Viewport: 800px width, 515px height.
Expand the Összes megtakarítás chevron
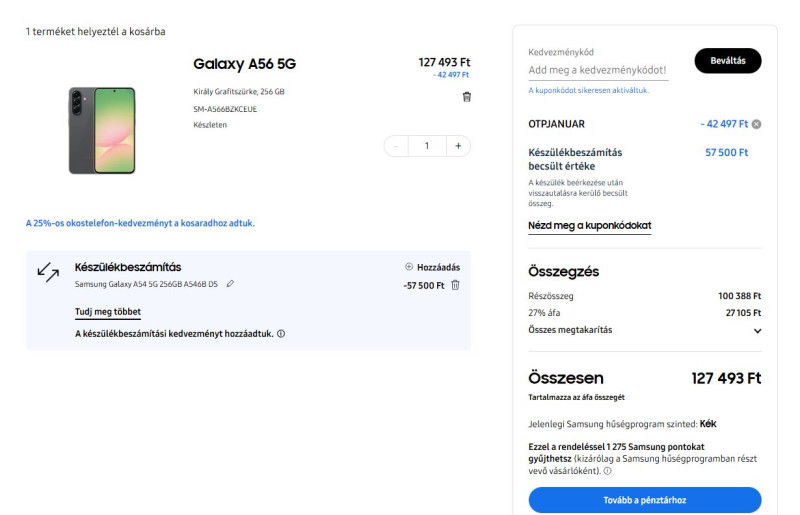757,331
